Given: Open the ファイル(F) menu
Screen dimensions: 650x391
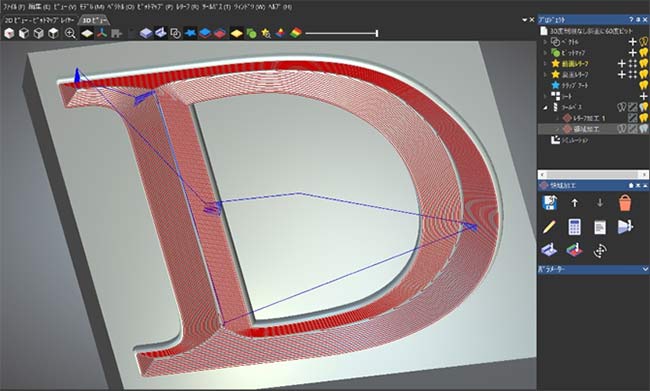Looking at the screenshot, I should pyautogui.click(x=14, y=7).
